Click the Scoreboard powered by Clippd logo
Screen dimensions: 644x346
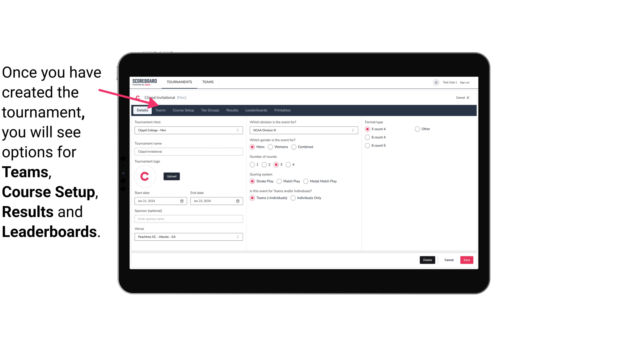(145, 82)
